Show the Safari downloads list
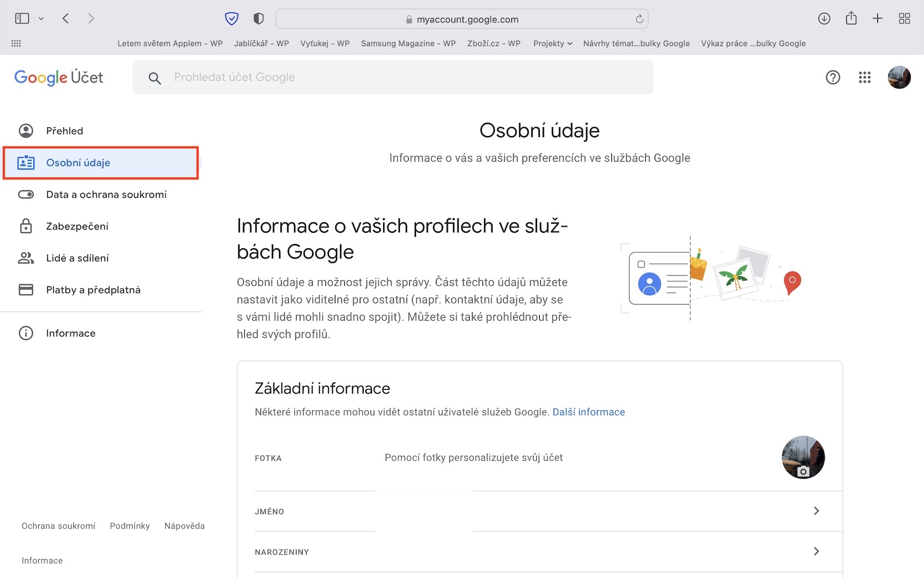The image size is (924, 578). pyautogui.click(x=824, y=19)
